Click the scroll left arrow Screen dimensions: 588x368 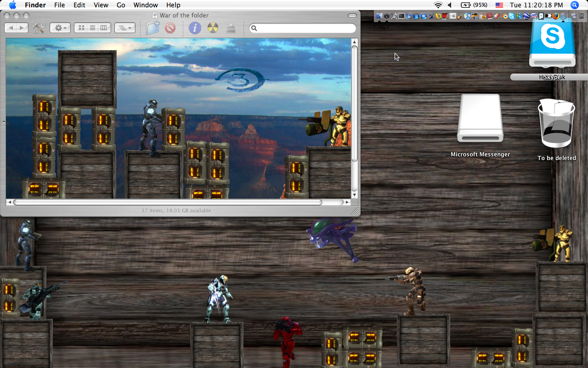pos(9,202)
